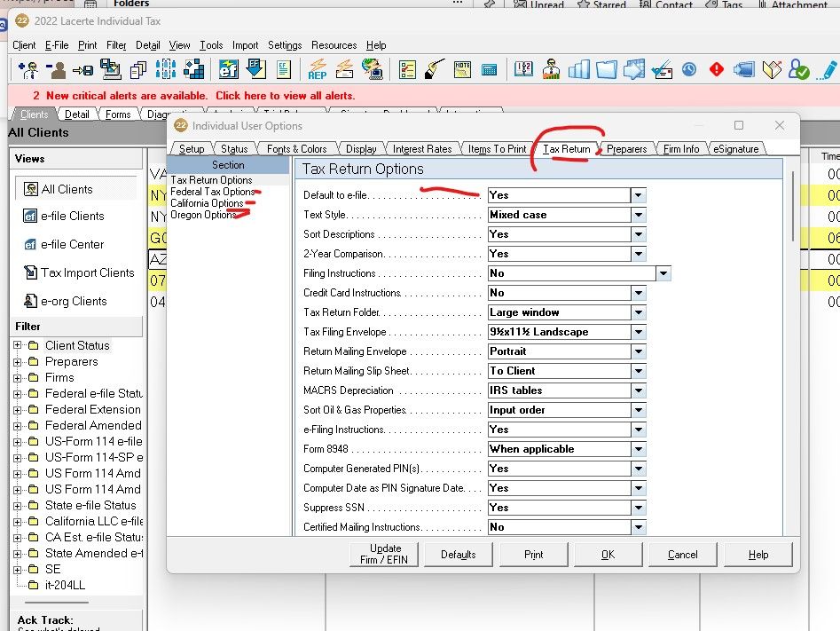
Task: Switch to the Items To Print tab
Action: click(x=497, y=149)
